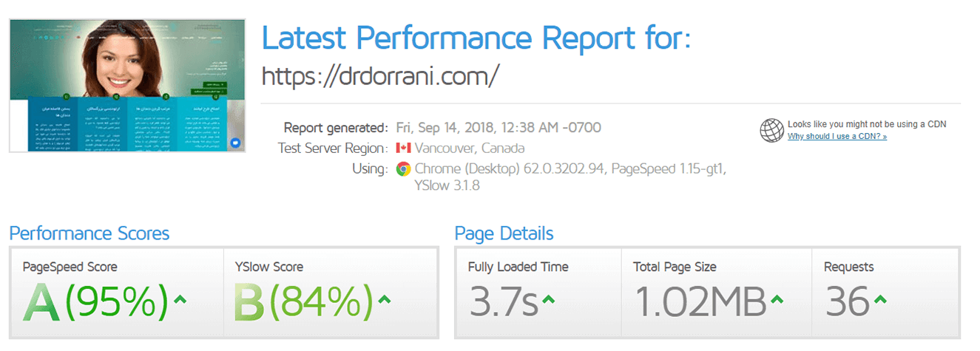Click the Performance Scores heading
The image size is (980, 351).
coord(89,234)
